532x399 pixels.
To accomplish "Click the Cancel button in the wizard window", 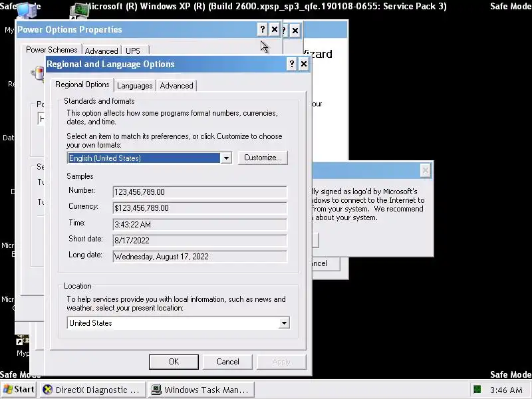I will coord(326,263).
